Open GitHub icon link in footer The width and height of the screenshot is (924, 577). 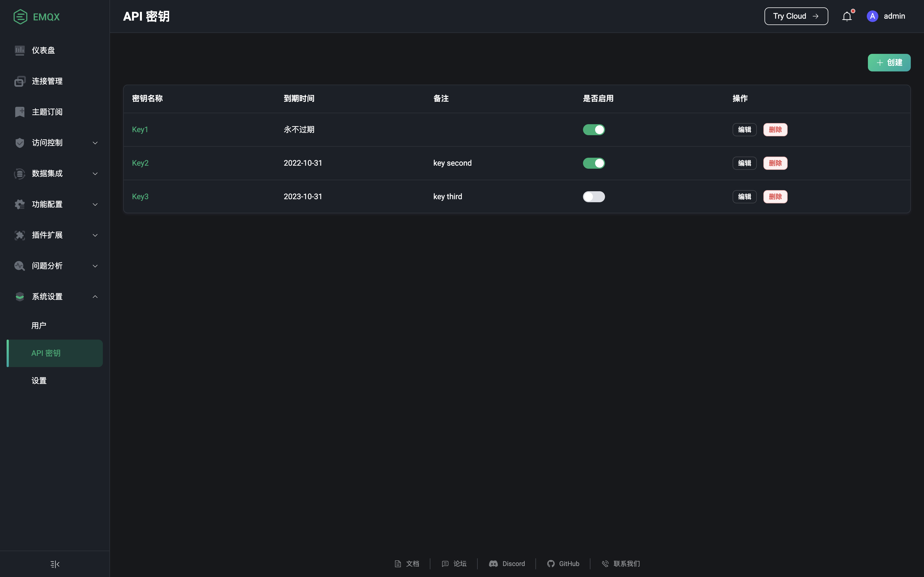551,564
